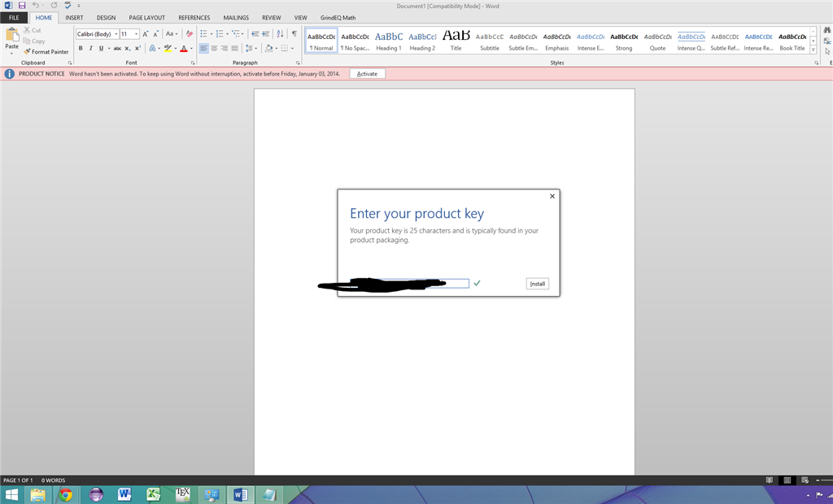This screenshot has width=833, height=504.
Task: Switch to the DESIGN tab
Action: coord(106,18)
